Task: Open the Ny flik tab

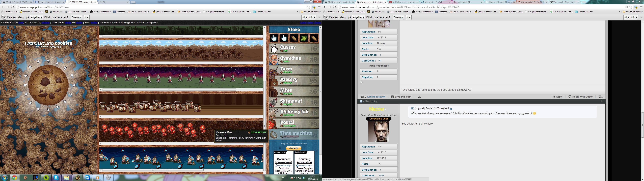Action: (x=114, y=2)
